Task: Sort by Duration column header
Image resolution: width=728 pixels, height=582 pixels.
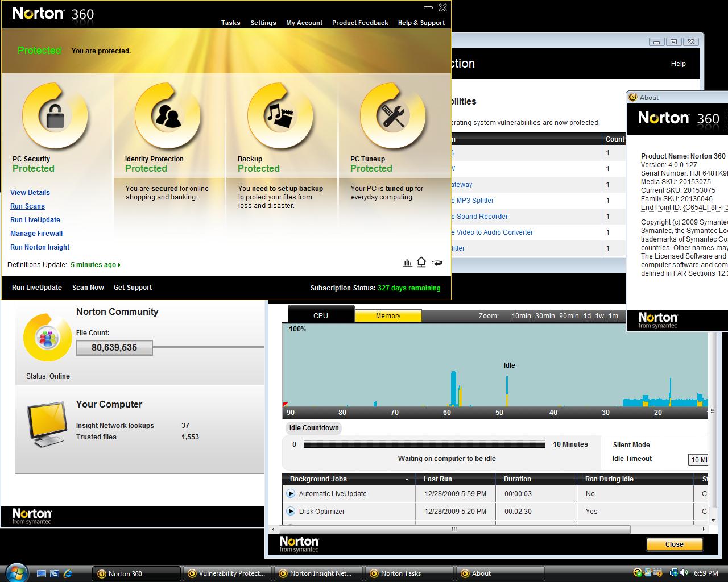Action: (x=536, y=479)
